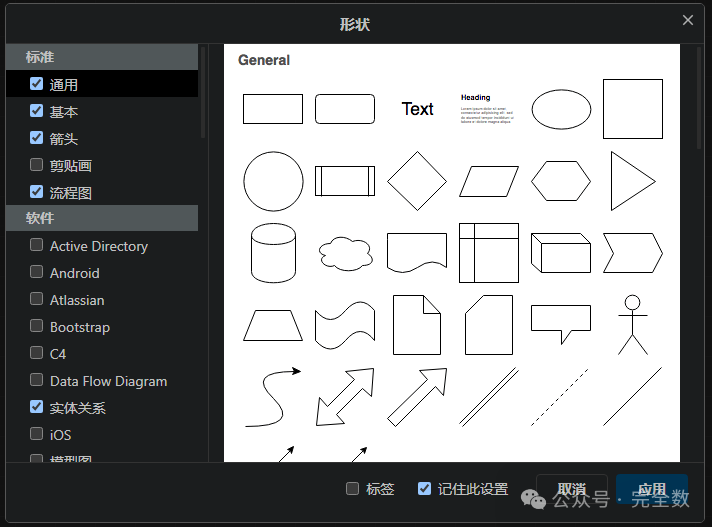Click the cloud shape icon
712x527 pixels.
[x=345, y=254]
